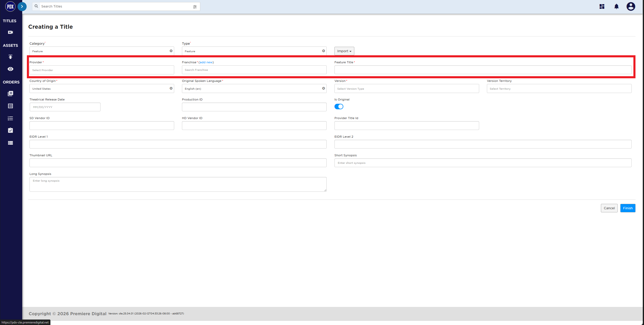Open the orders list sheet icon
Screen dimensions: 644x325
pyautogui.click(x=10, y=106)
